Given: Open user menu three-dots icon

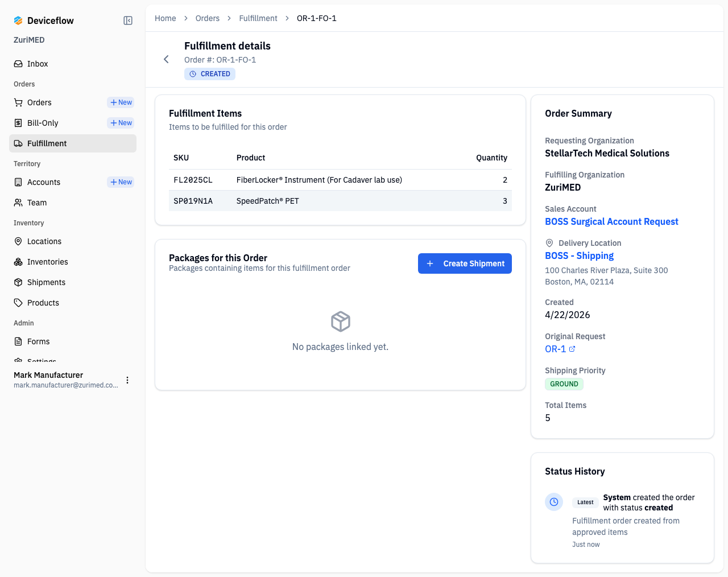Looking at the screenshot, I should (x=127, y=380).
